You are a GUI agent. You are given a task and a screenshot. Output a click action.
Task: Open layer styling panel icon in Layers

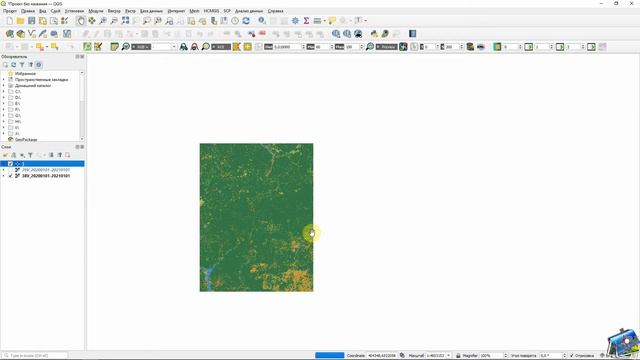click(x=5, y=155)
